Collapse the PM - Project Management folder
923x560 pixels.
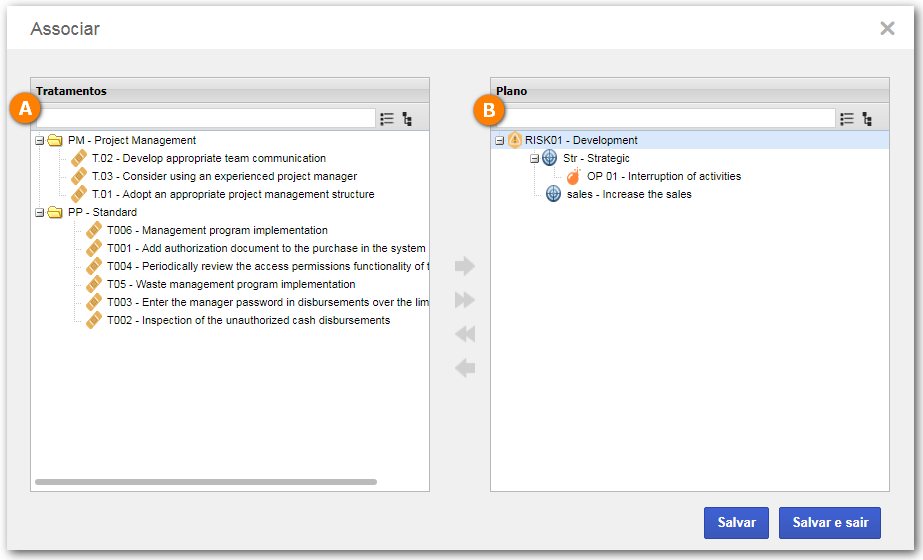(x=39, y=141)
